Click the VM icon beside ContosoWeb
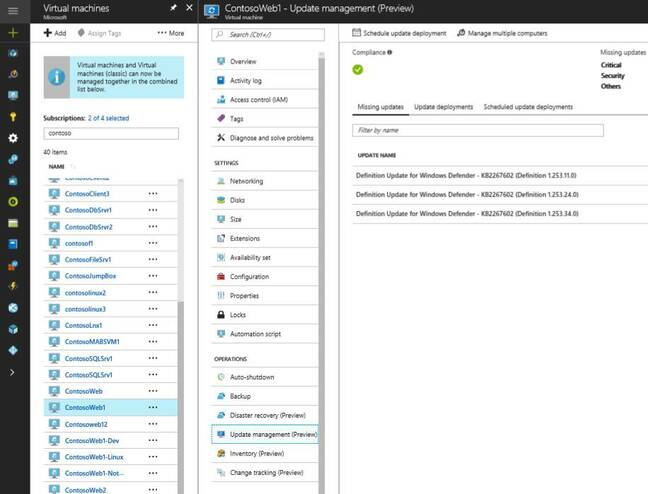The height and width of the screenshot is (494, 648). pyautogui.click(x=54, y=391)
